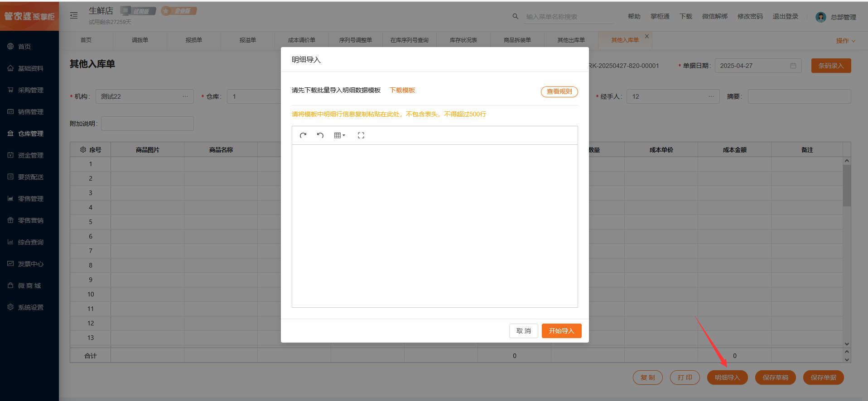The image size is (868, 401).
Task: Click the table scrollbar thumb
Action: click(x=847, y=186)
